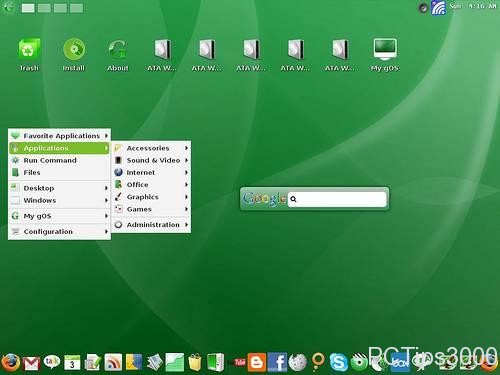Switch to the second virtual desktop
Screen dimensions: 500x375
point(44,8)
